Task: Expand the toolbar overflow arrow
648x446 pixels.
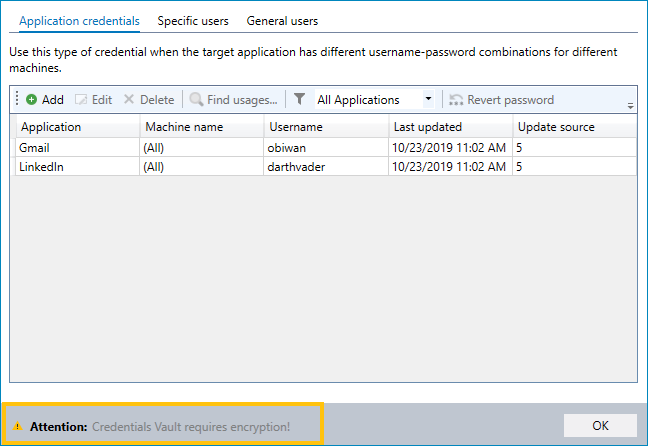Action: (630, 106)
